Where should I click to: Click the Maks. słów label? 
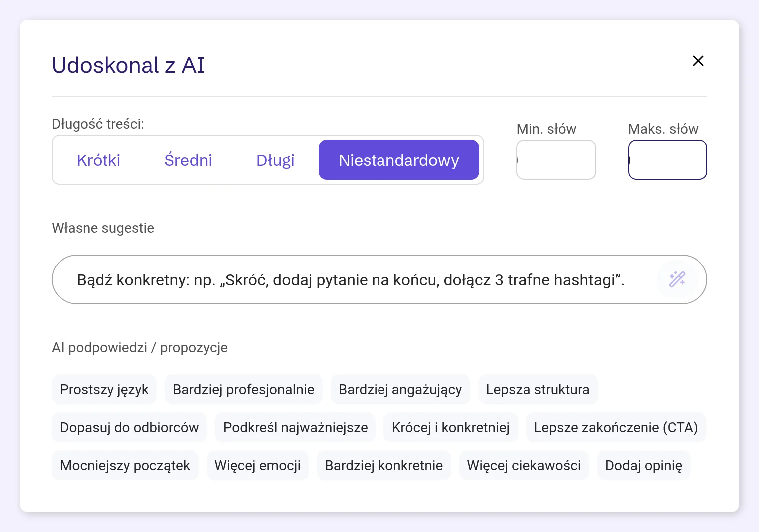(663, 129)
